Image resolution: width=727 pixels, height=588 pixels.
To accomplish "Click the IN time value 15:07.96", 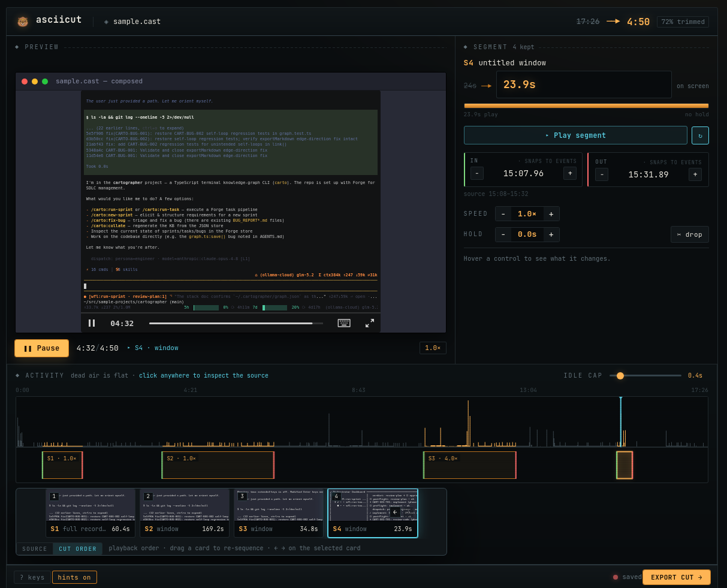I will (523, 173).
